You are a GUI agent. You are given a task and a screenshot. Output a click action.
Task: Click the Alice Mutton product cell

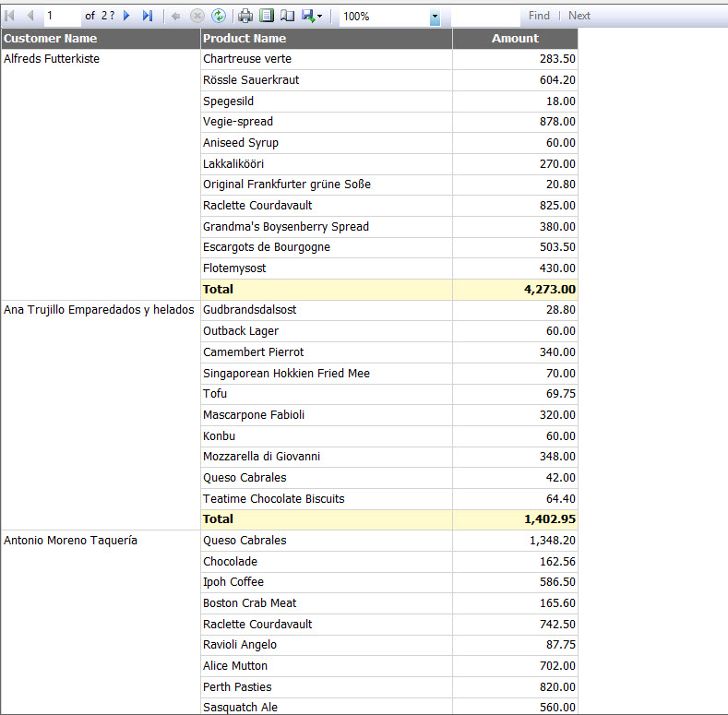pos(327,666)
